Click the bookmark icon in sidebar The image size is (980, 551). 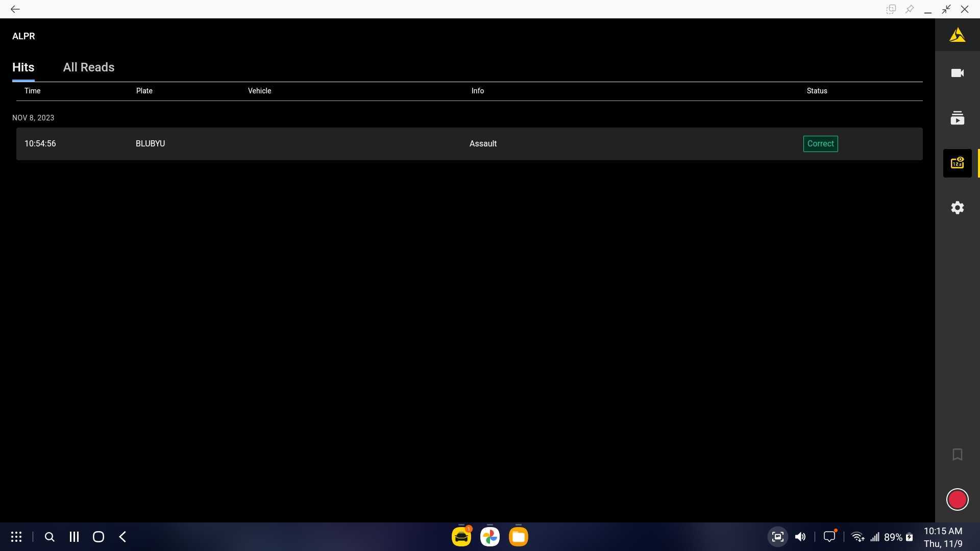pos(957,455)
